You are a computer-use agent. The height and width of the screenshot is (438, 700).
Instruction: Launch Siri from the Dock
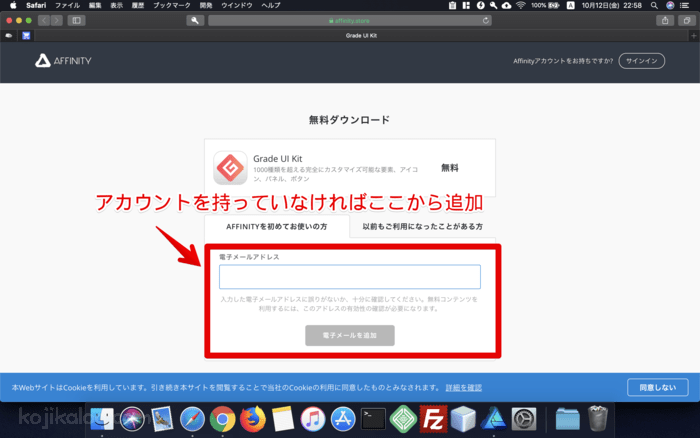[132, 419]
